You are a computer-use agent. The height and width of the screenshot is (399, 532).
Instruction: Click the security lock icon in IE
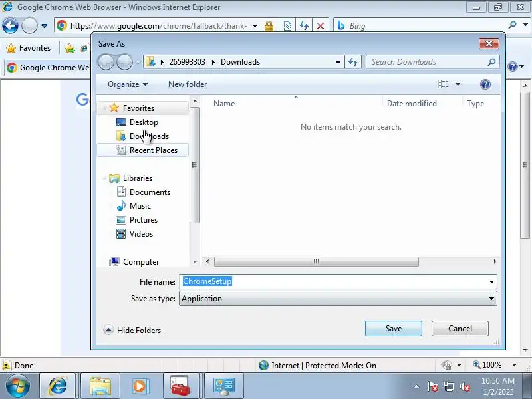pos(269,26)
